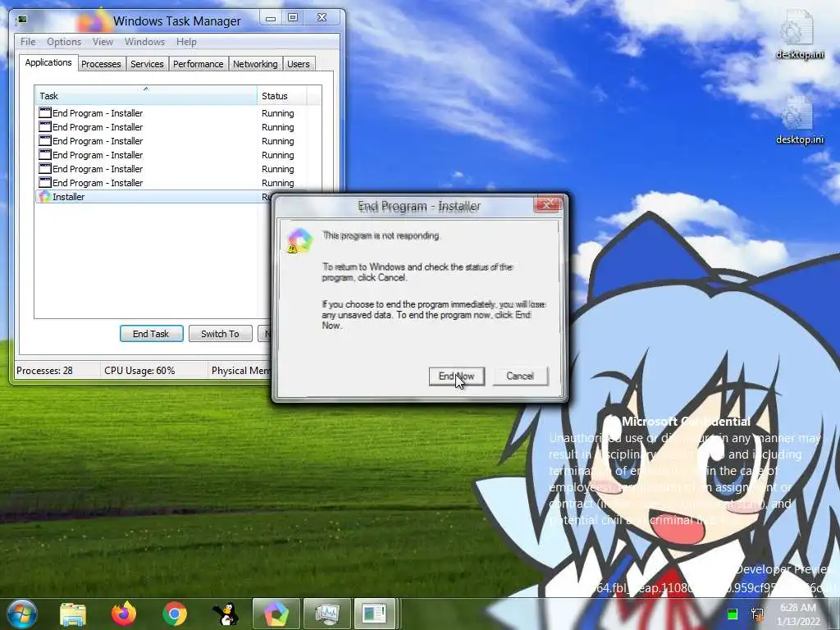Close the Windows Task Manager window

click(322, 18)
